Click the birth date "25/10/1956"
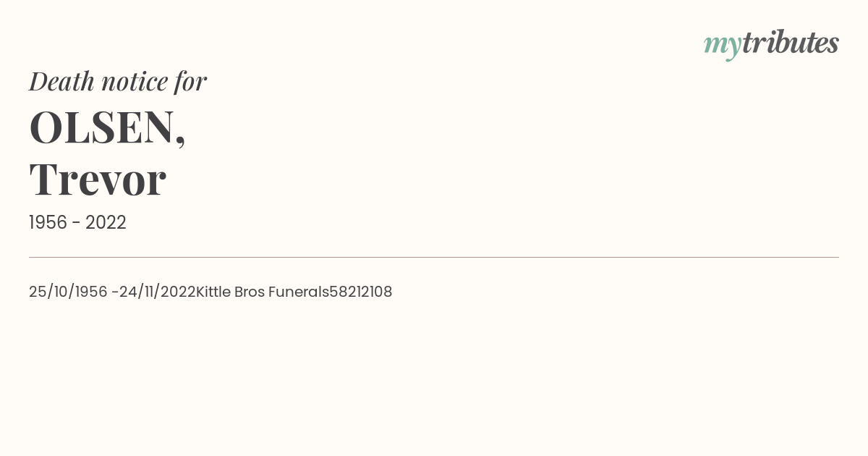Viewport: 868px width, 456px height. (x=68, y=292)
